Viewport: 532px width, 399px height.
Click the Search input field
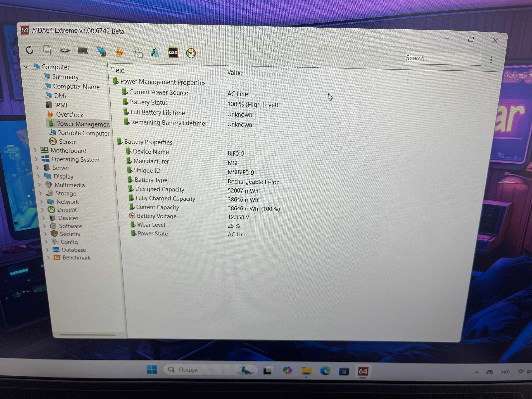443,59
